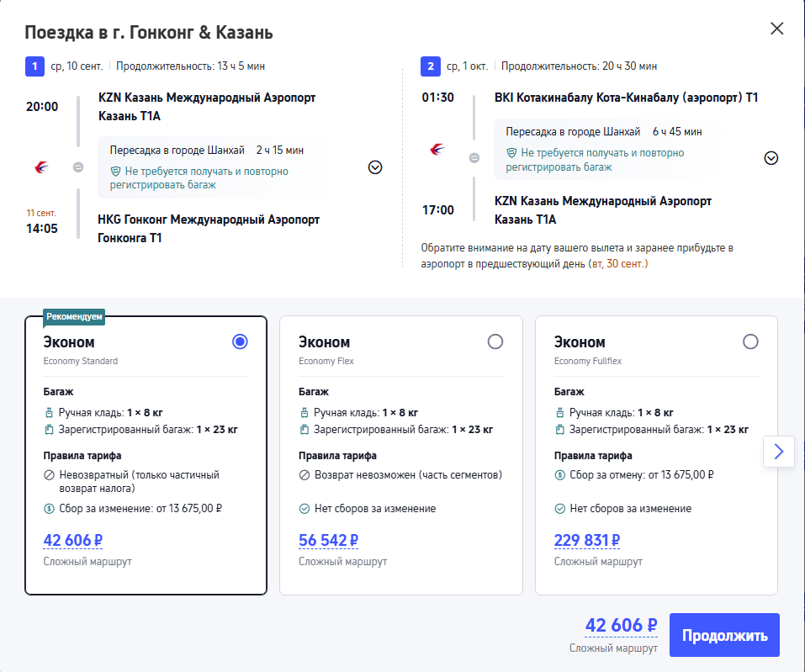
Task: Click the baggage shield icon in the Kazan–Hong Kong layover
Action: (x=115, y=172)
